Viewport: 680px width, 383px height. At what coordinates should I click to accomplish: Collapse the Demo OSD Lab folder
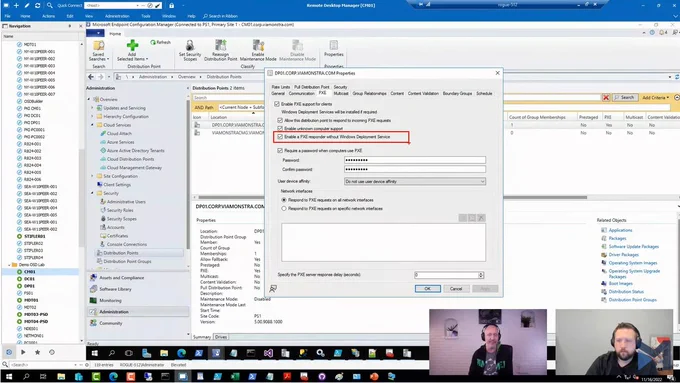[9, 265]
